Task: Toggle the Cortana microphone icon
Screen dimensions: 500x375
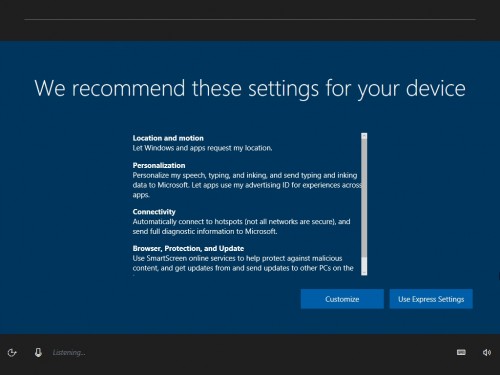Action: [38, 352]
